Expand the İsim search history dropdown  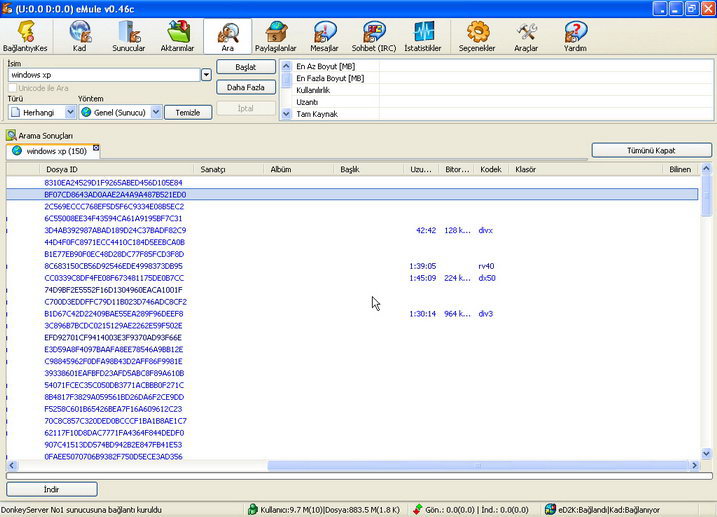coord(206,75)
